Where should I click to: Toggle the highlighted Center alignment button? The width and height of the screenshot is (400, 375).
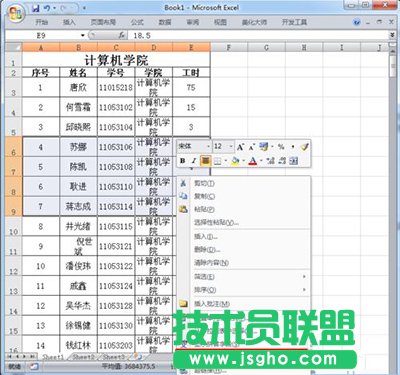[205, 161]
